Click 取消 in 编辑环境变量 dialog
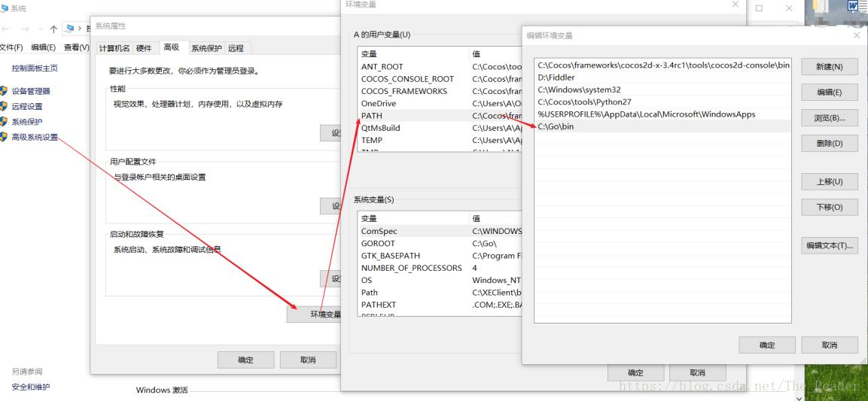The width and height of the screenshot is (868, 401). coord(830,345)
